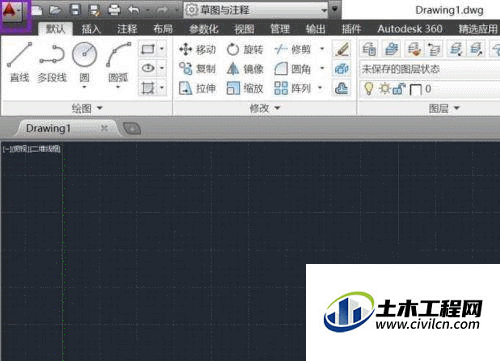
Task: Open the 未保存的图层状态 layer state dropdown
Action: coord(430,69)
